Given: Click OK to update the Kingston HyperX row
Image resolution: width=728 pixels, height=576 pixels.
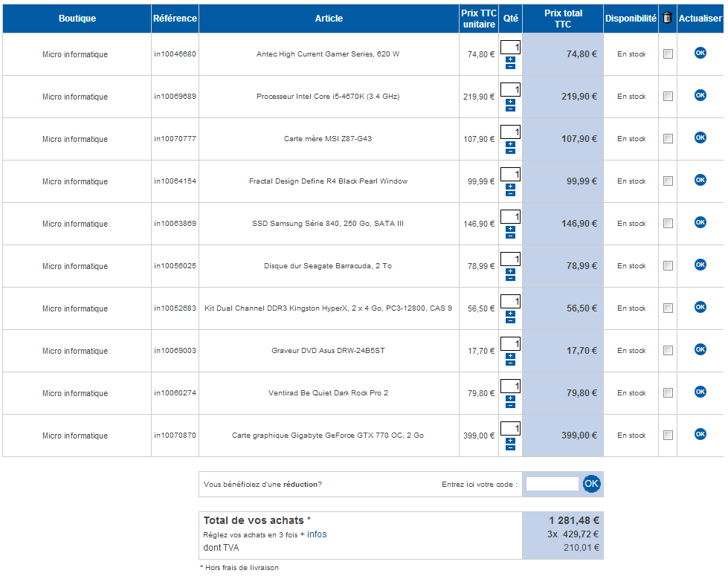Looking at the screenshot, I should pyautogui.click(x=700, y=307).
